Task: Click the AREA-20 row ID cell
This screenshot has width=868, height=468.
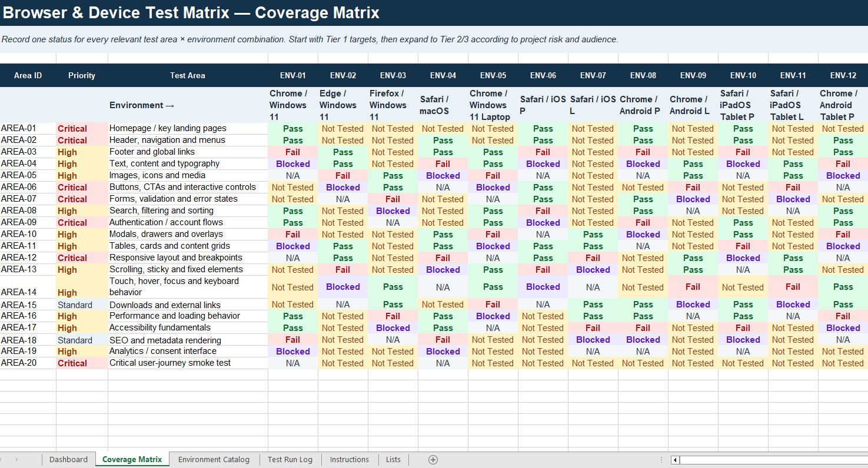Action: pos(28,363)
